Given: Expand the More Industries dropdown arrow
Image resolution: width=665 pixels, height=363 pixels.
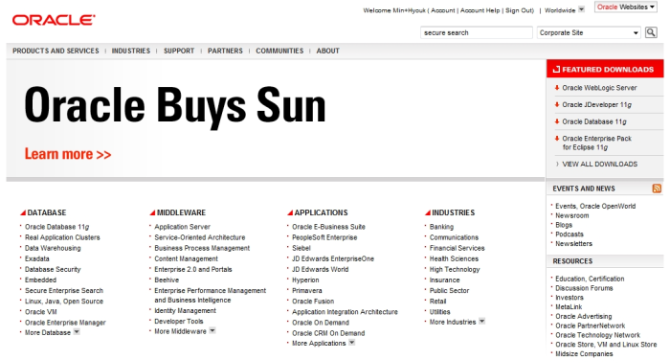Looking at the screenshot, I should click(x=482, y=321).
